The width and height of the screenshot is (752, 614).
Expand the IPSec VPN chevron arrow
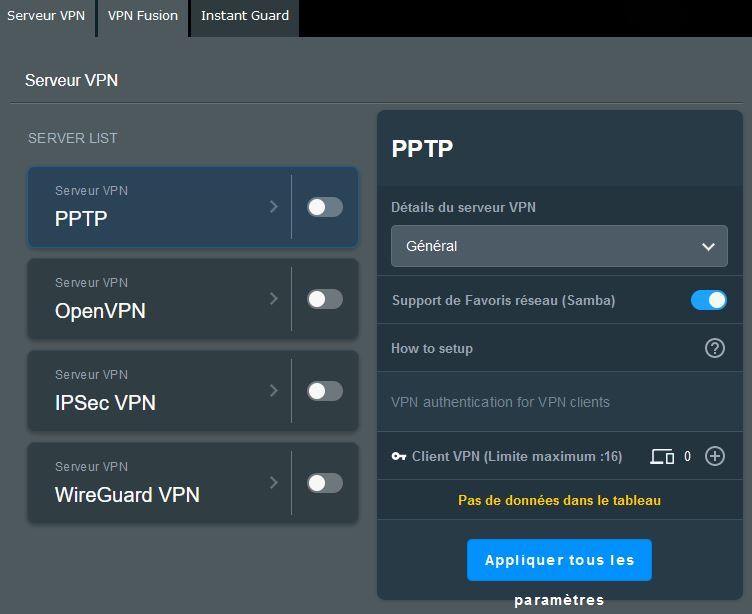pos(274,391)
